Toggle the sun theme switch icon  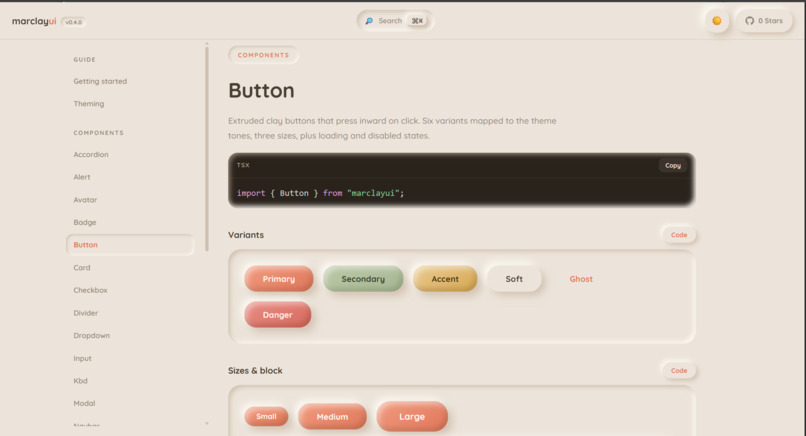[717, 21]
